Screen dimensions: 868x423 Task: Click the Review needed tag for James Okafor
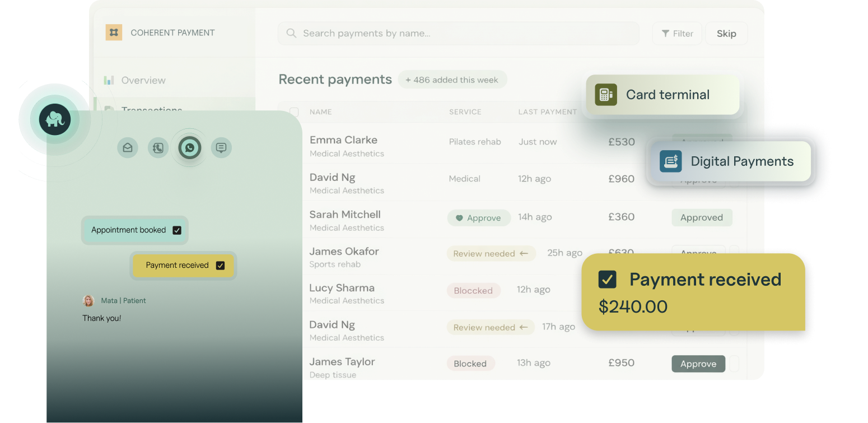[491, 254]
